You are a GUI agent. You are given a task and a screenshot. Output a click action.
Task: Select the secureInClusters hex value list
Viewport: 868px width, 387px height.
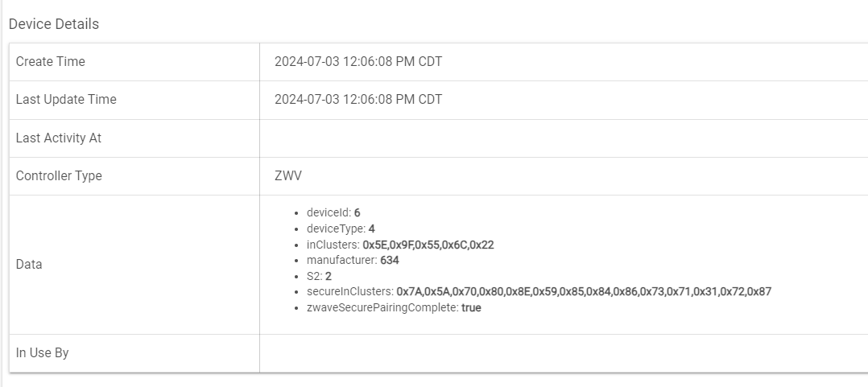point(584,291)
